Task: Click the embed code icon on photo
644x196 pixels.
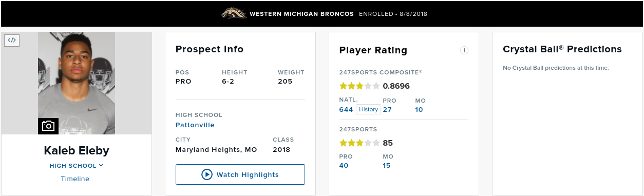Action: (12, 40)
